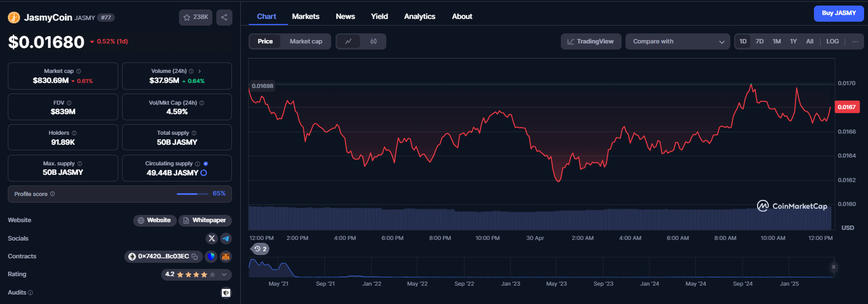Click the share icon beside 238K
This screenshot has height=304, width=868.
click(x=224, y=17)
